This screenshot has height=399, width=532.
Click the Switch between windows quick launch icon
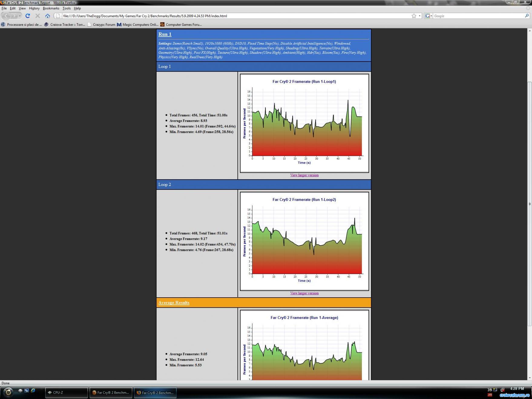pos(27,391)
